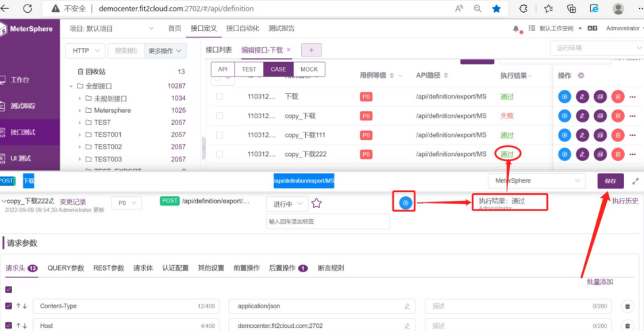
Task: Add browser page to favorites star
Action: click(x=496, y=9)
